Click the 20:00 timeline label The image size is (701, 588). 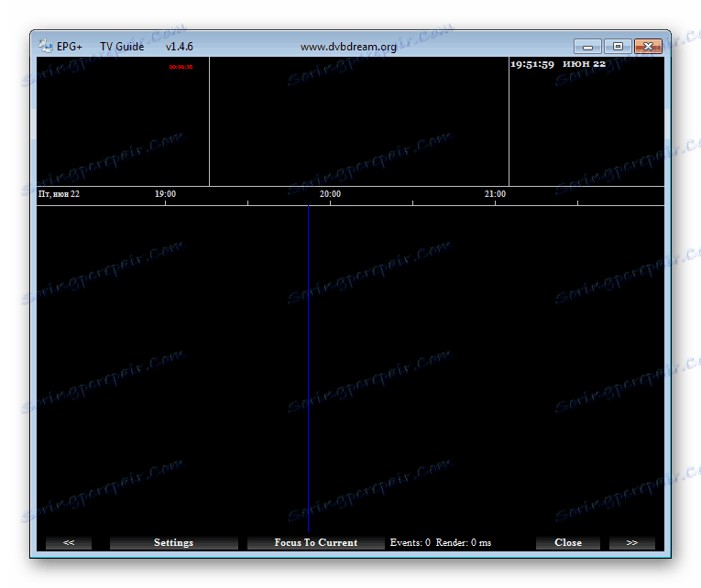pyautogui.click(x=330, y=194)
